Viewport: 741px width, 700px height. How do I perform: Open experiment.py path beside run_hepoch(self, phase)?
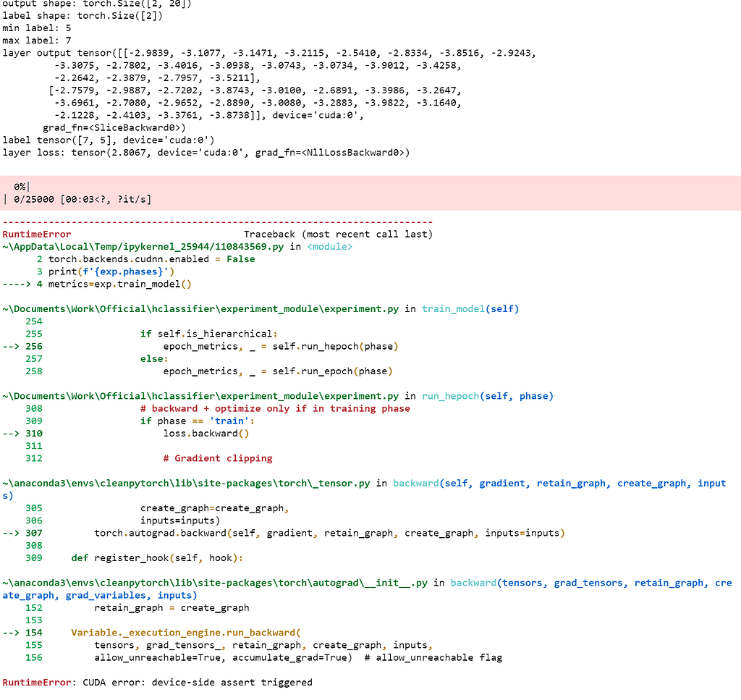click(x=200, y=396)
